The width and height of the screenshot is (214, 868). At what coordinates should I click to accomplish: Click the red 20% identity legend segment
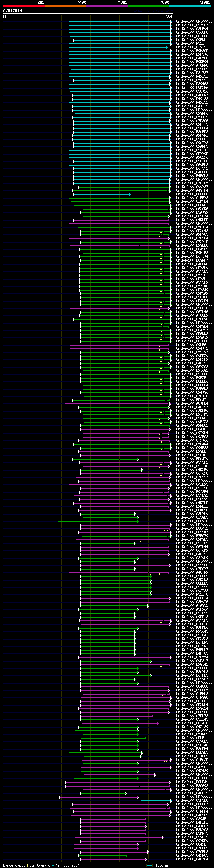(24, 6)
